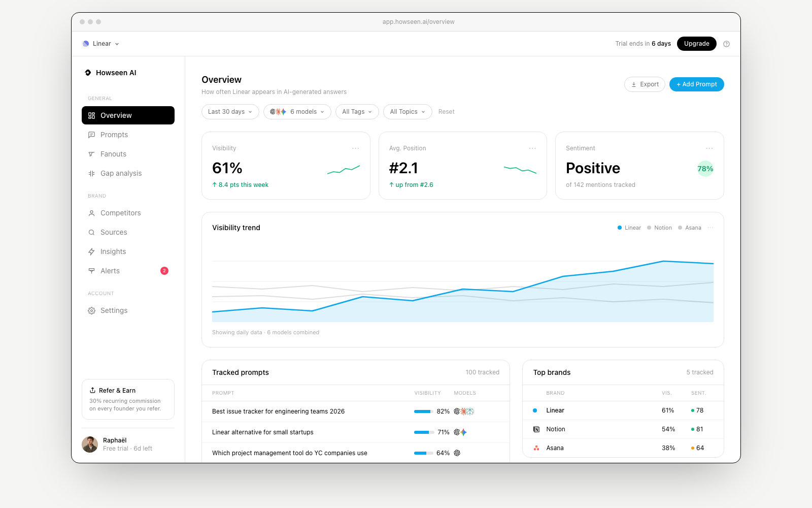Toggle Linear series in chart legend

(x=629, y=228)
